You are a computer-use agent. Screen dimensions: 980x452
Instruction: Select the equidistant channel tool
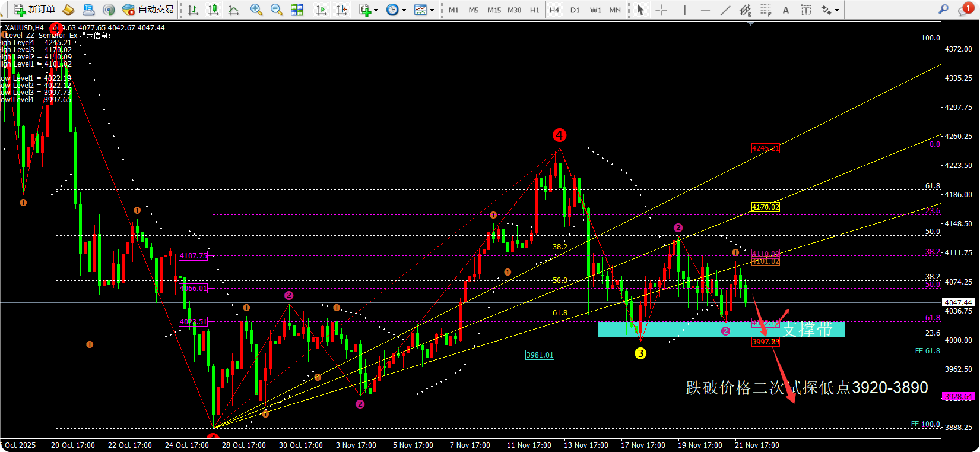click(746, 10)
